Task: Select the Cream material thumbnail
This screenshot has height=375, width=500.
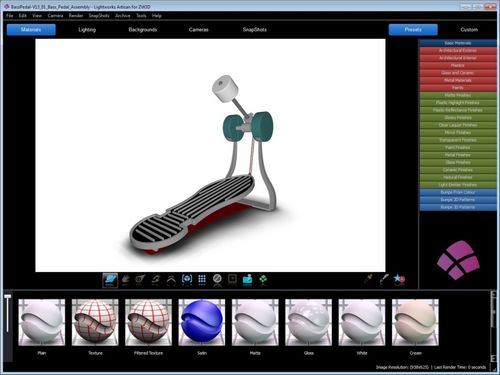Action: 415,322
